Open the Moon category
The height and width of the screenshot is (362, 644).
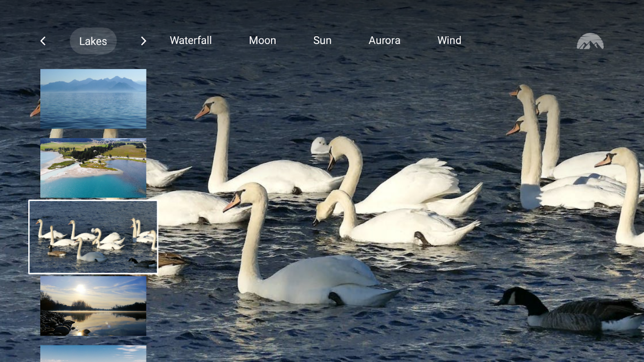point(262,40)
